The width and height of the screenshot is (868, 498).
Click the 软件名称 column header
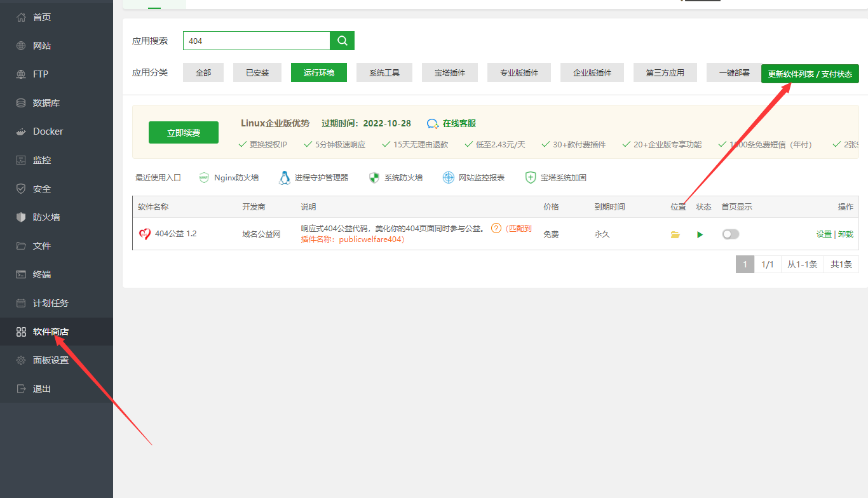pos(153,207)
